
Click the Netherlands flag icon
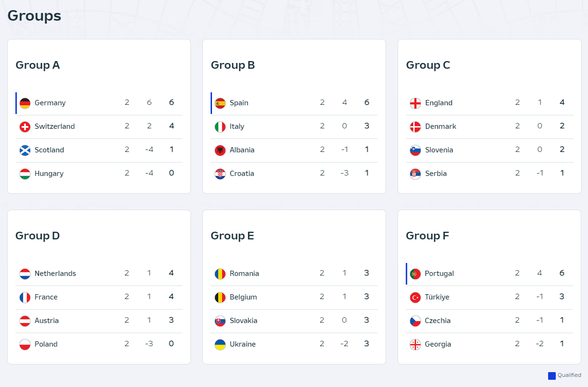25,274
